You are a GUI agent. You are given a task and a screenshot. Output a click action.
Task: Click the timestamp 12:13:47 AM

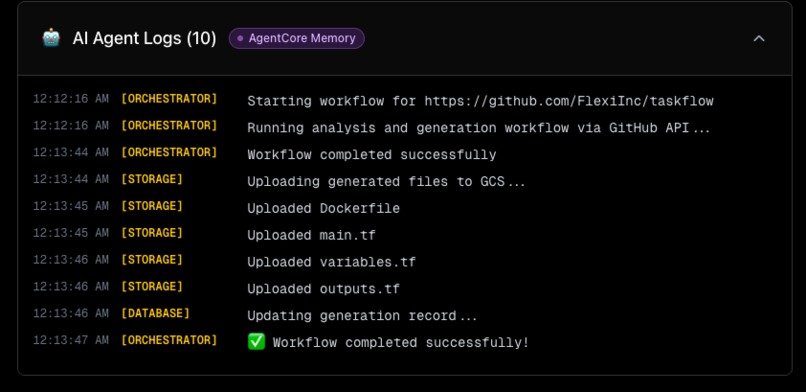pos(71,340)
